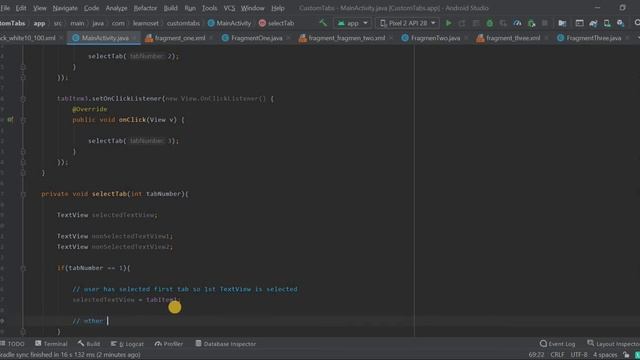Click Apply Changes and Restart Activity icon
Viewport: 640px width, 360px height.
tap(462, 23)
